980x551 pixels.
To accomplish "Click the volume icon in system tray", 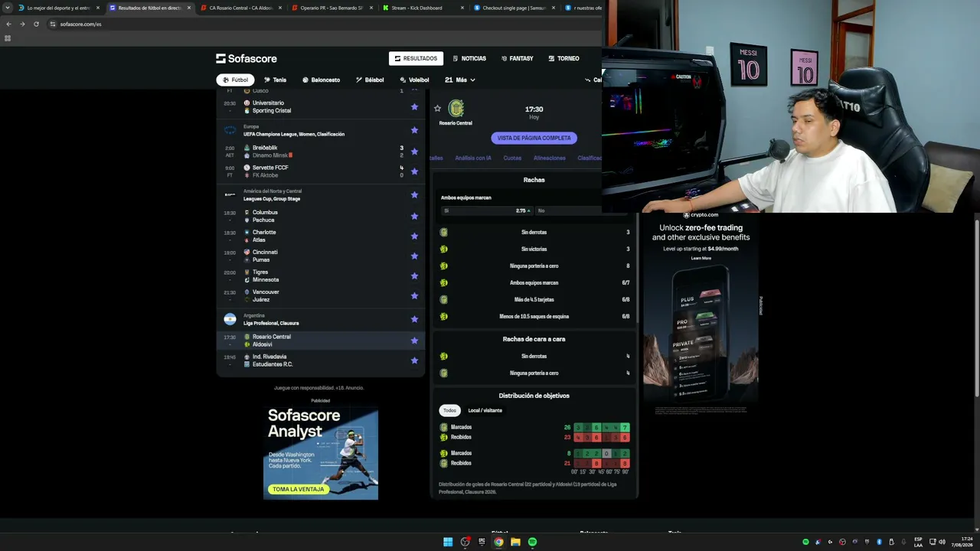I will click(942, 542).
